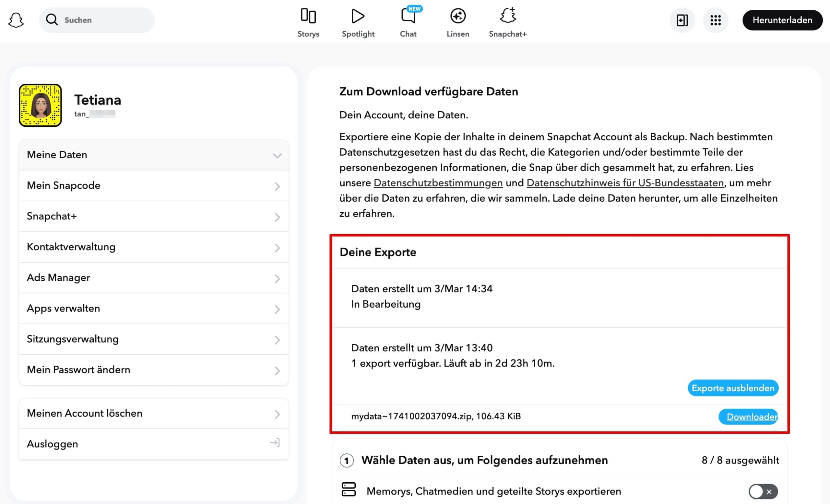Click into the Suchen search field
Viewport: 830px width, 504px height.
pos(97,20)
